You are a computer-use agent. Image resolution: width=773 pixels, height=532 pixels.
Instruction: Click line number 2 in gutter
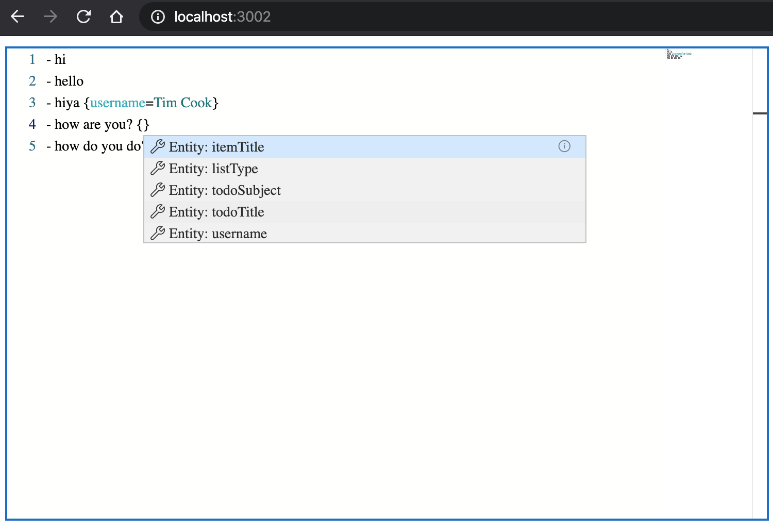tap(32, 81)
